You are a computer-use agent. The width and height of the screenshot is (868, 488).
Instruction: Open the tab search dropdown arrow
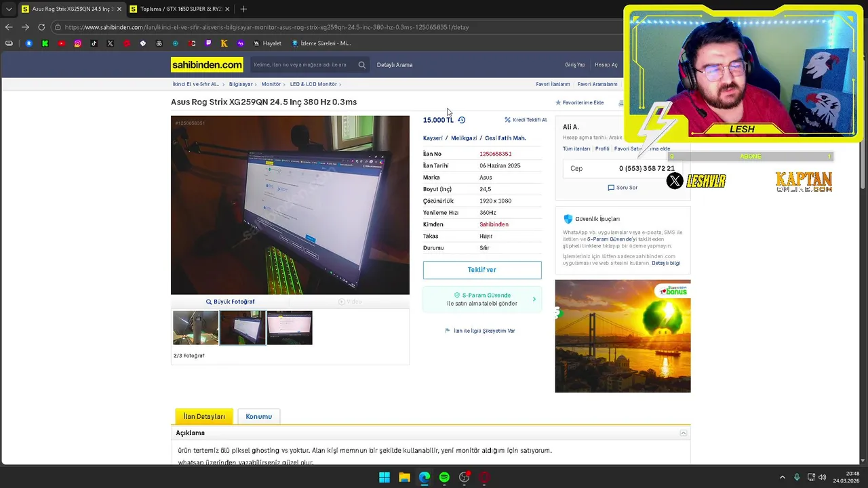pyautogui.click(x=9, y=9)
